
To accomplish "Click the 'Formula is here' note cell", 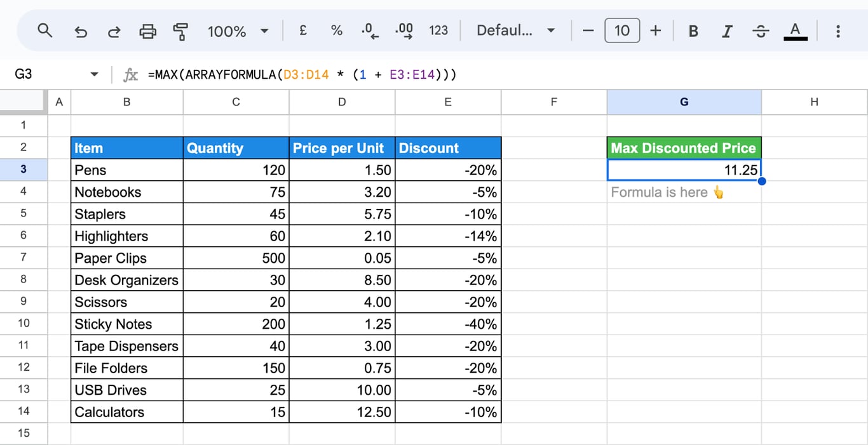I will (x=684, y=192).
